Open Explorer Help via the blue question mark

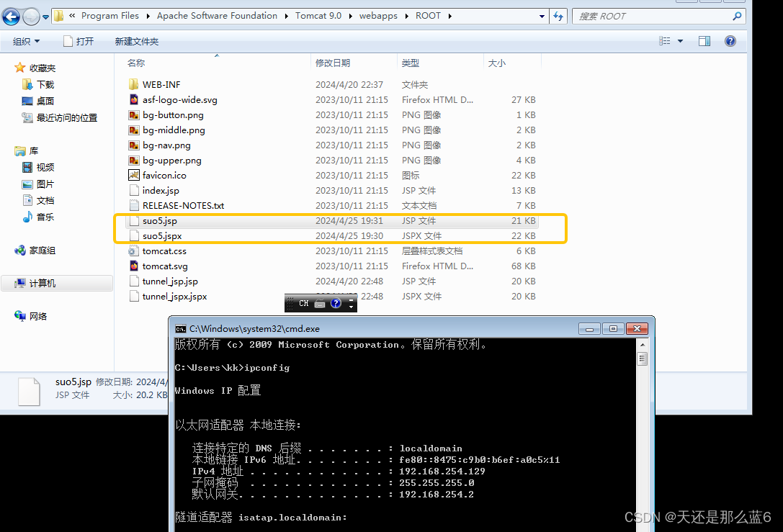click(730, 41)
